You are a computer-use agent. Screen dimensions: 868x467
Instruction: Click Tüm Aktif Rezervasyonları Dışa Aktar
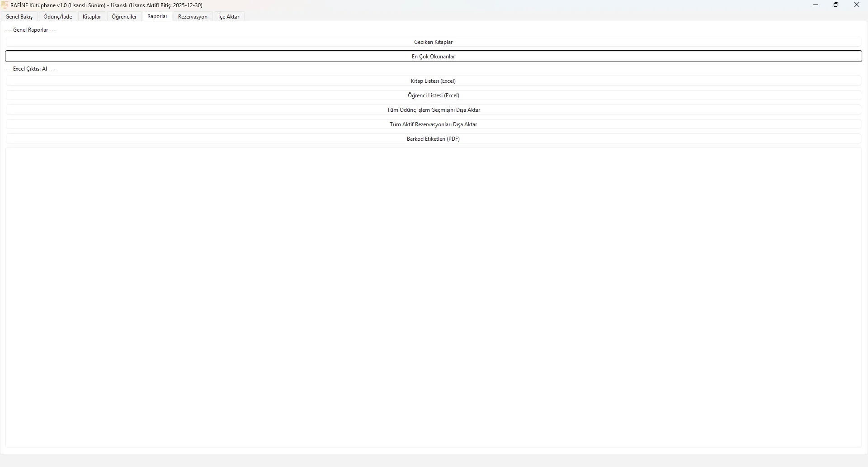(433, 124)
